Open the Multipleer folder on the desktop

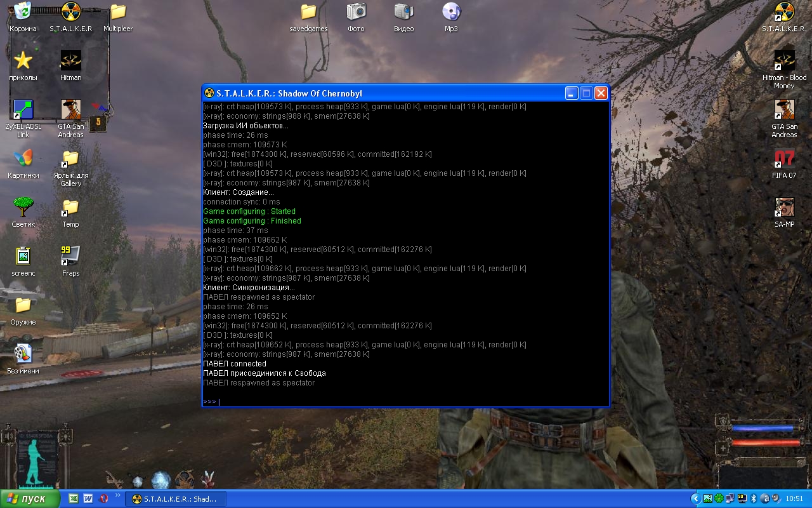[x=118, y=17]
